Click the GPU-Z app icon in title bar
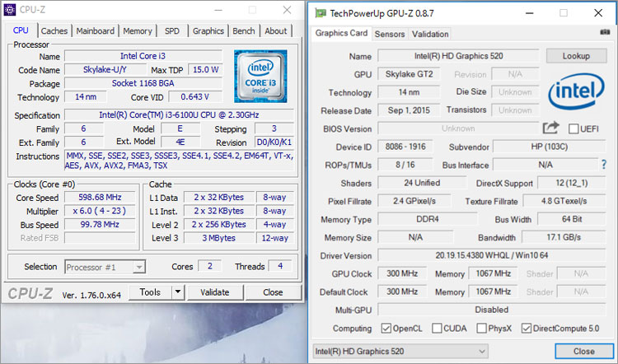The height and width of the screenshot is (364, 618). 321,13
